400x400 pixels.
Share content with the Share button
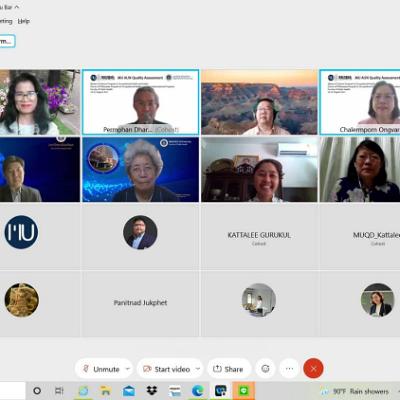[x=228, y=369]
